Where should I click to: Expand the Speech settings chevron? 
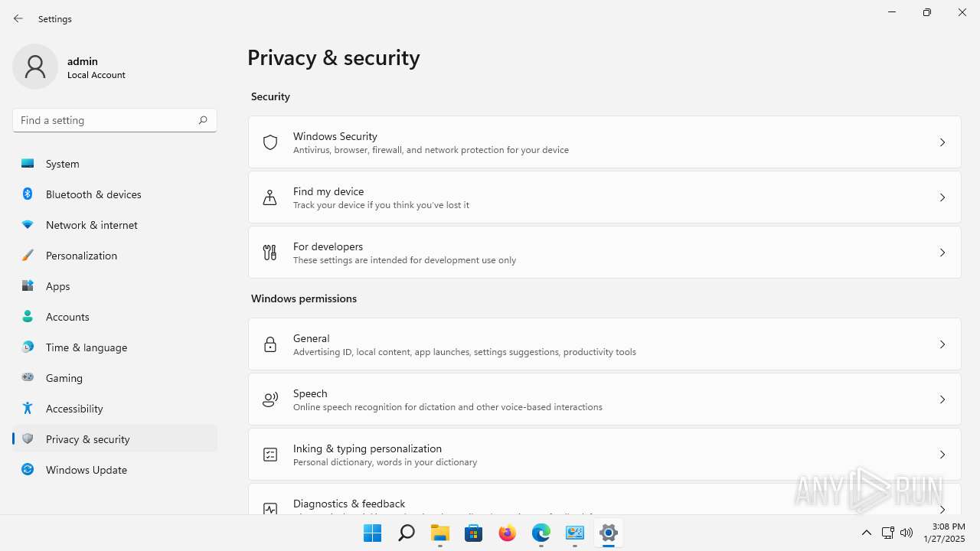(942, 399)
